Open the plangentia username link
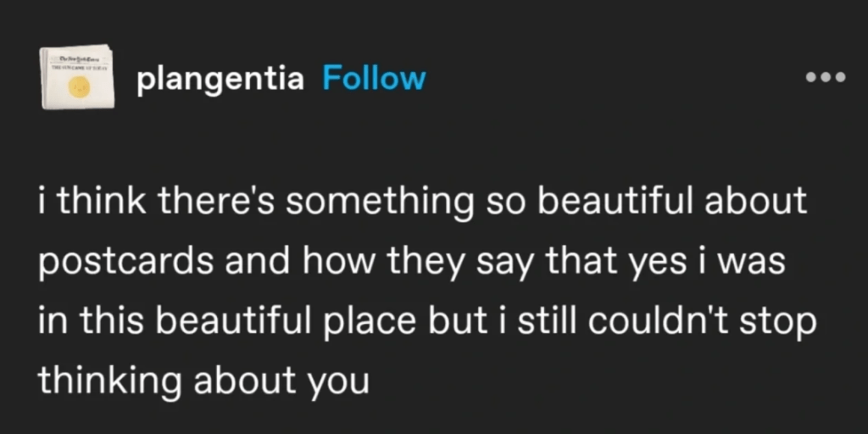The height and width of the screenshot is (434, 868). click(x=220, y=79)
